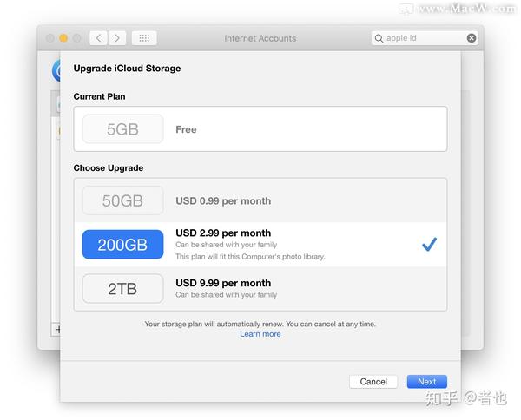
Task: Click the plus button in Internet Accounts
Action: point(56,330)
